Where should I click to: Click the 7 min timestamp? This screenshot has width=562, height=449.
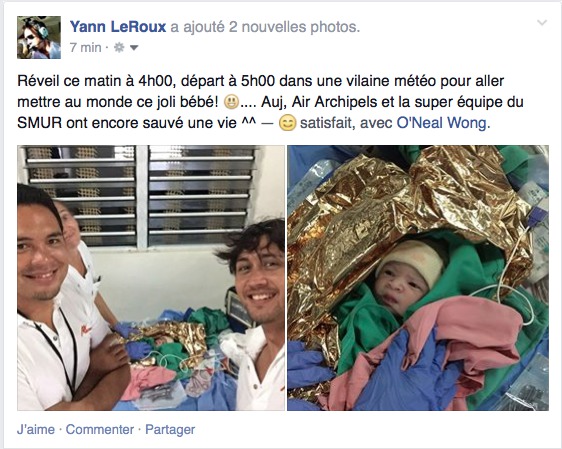click(x=85, y=47)
